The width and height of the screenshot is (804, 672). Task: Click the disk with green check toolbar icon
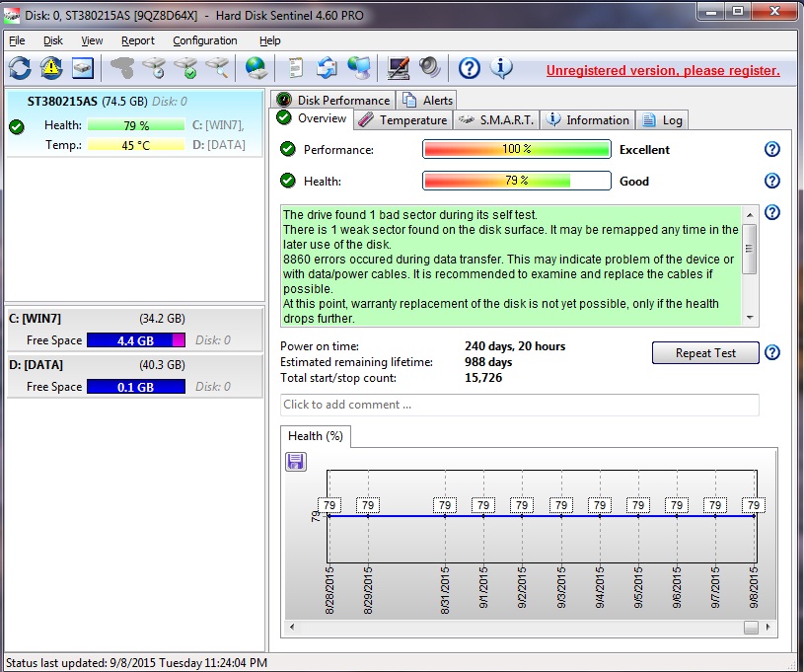click(185, 68)
